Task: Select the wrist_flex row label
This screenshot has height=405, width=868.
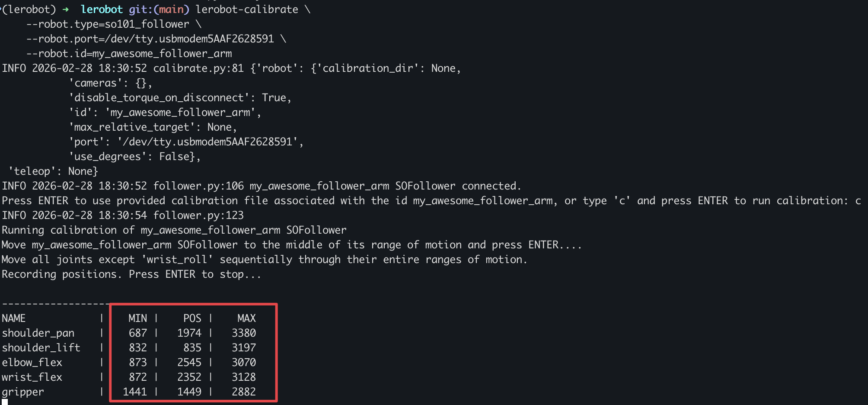Action: pyautogui.click(x=32, y=377)
